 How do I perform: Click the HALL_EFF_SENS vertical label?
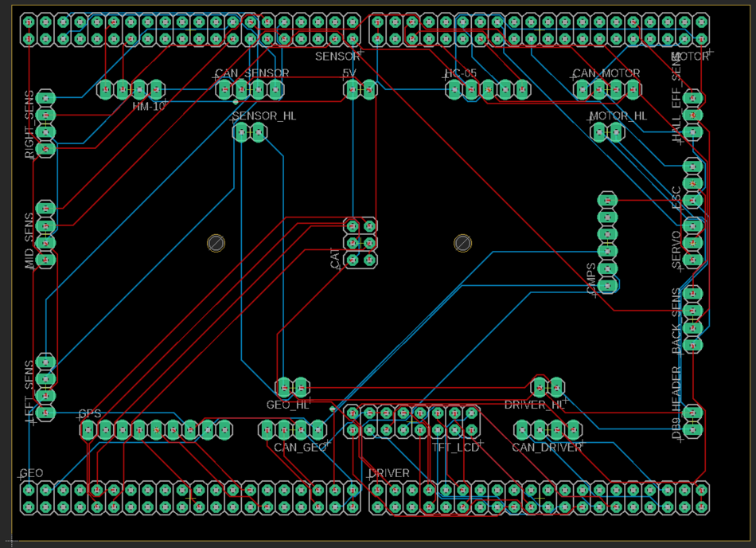click(x=677, y=99)
